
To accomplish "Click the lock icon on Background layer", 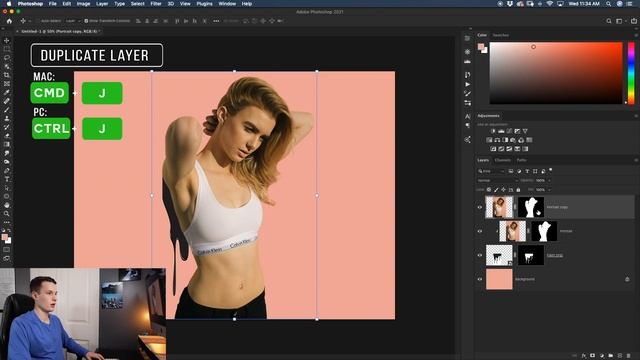I will pos(627,279).
